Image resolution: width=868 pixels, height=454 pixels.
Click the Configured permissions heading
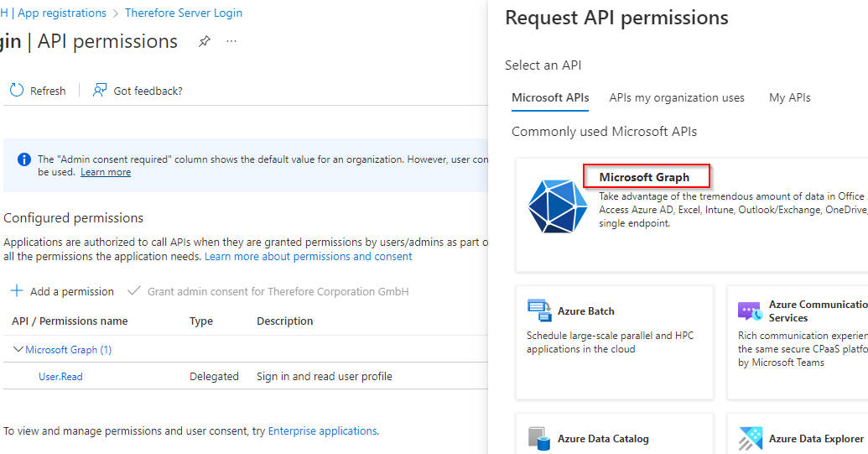tap(73, 218)
